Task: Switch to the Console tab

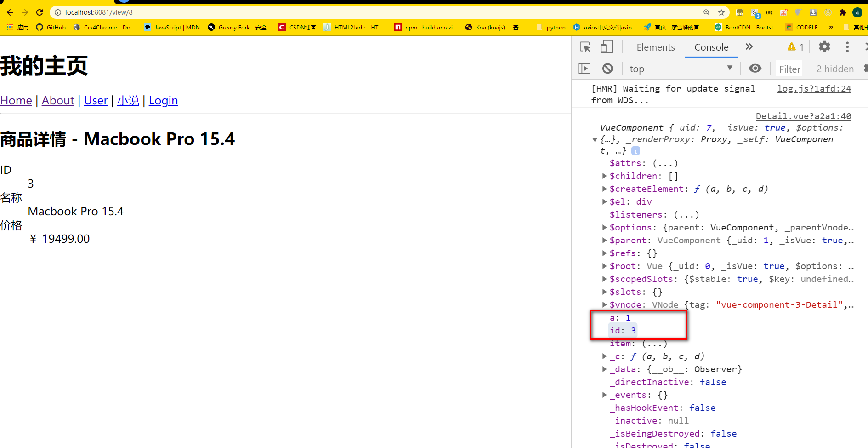Action: pyautogui.click(x=711, y=47)
